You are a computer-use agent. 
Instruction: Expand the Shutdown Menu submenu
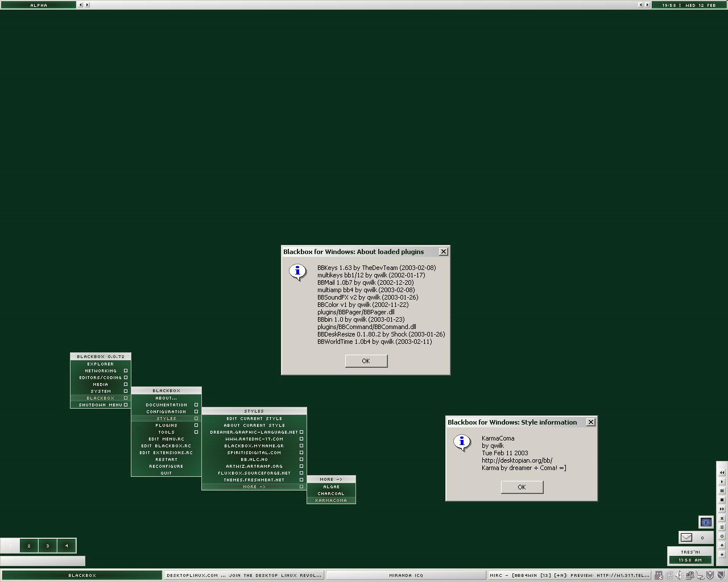coord(101,405)
